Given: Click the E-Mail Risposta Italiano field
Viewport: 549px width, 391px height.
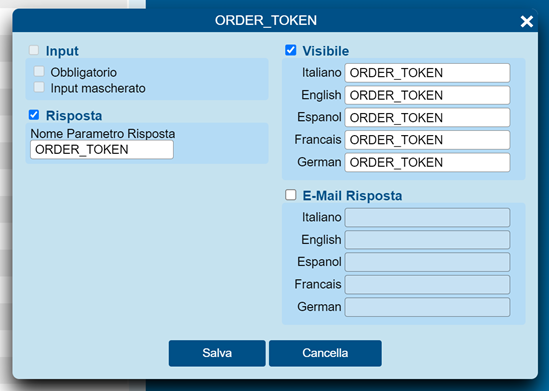Looking at the screenshot, I should pyautogui.click(x=427, y=217).
